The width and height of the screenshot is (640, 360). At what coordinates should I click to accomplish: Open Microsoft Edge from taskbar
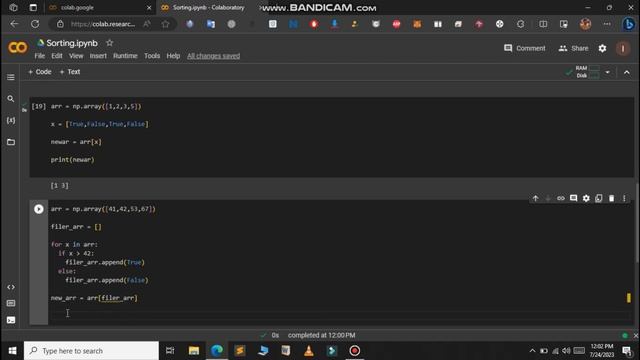point(217,351)
